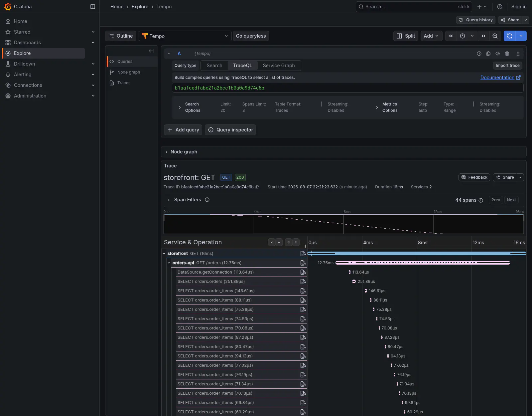Click the Go queryless button
Screen dimensions: 532x416
pos(251,36)
